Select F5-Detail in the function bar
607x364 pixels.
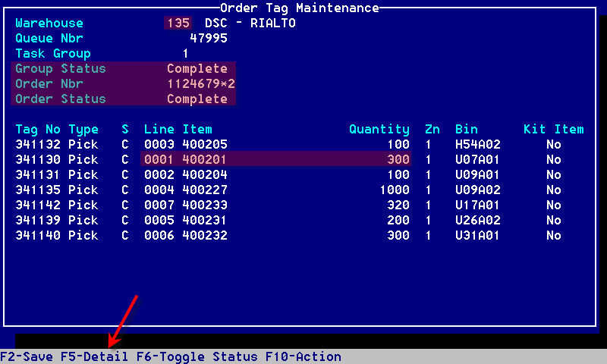coord(94,356)
